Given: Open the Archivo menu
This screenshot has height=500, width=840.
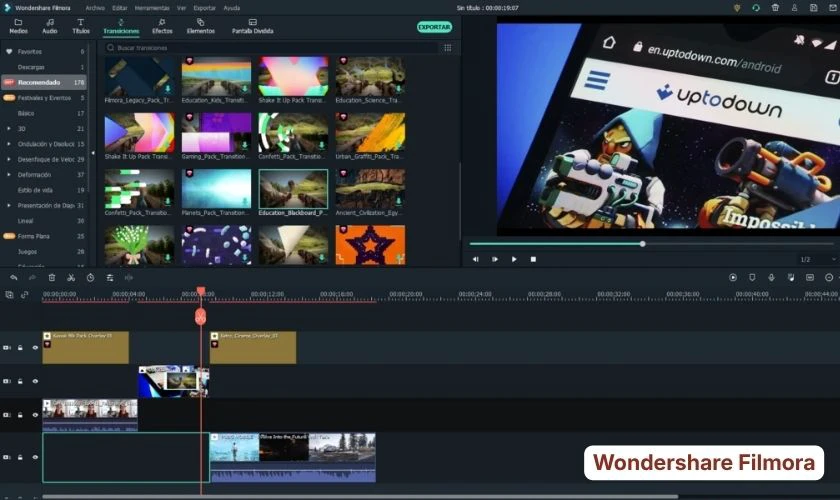Looking at the screenshot, I should 95,8.
